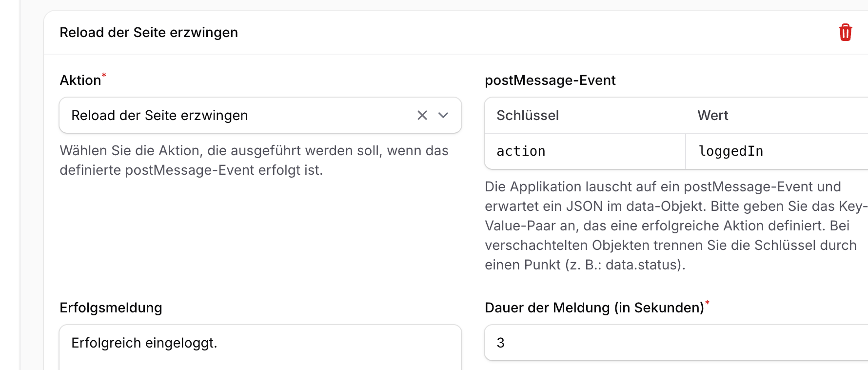Viewport: 868px width, 370px height.
Task: Expand the Aktion dropdown chevron
Action: tap(443, 115)
